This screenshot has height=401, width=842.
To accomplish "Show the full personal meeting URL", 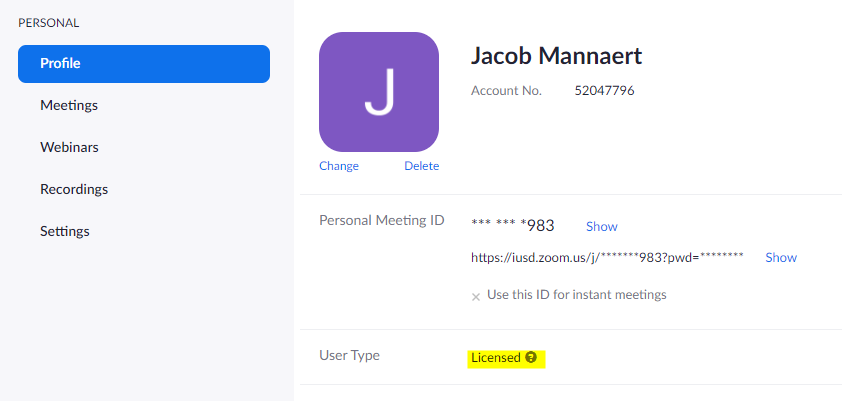I will click(781, 257).
